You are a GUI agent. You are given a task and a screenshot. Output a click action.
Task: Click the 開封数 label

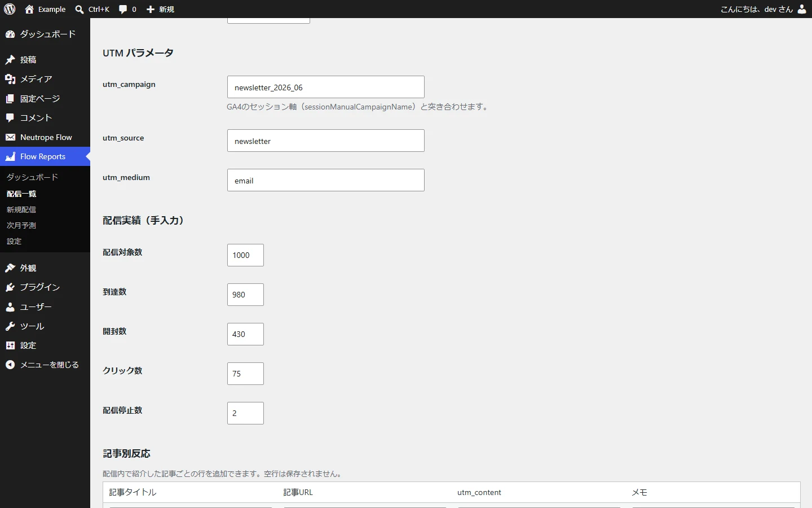114,331
